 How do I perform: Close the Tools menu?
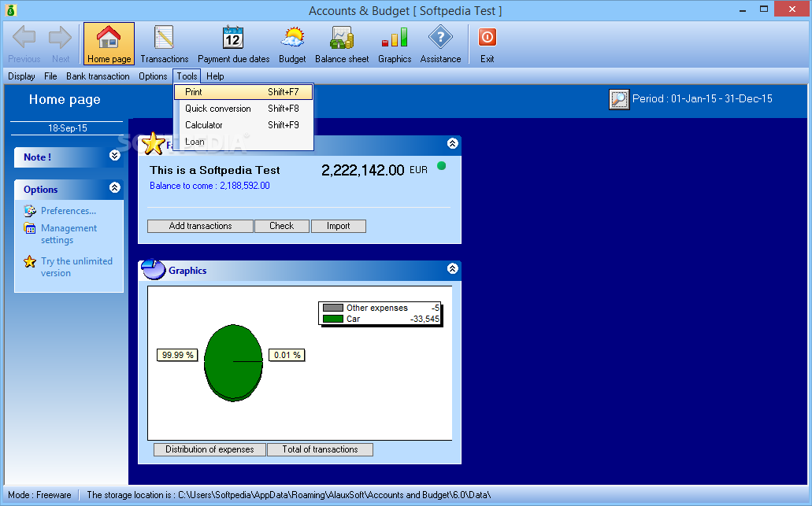(187, 76)
